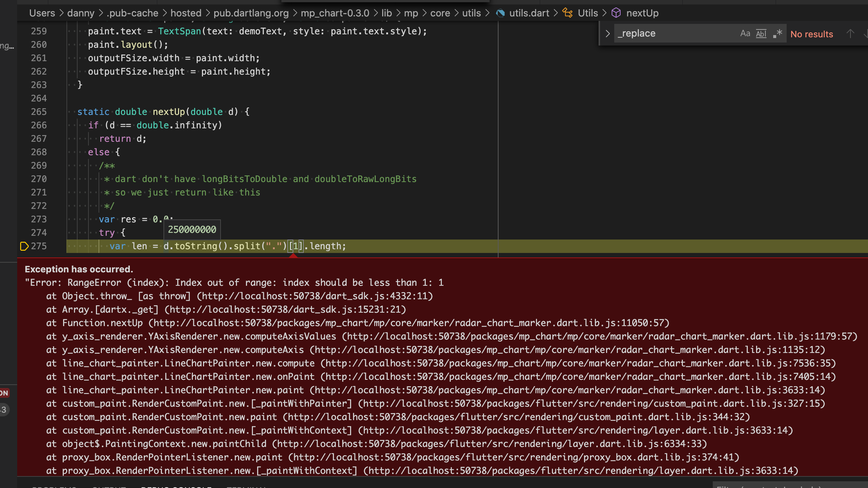Go to previous match with the up arrow

pos(850,34)
